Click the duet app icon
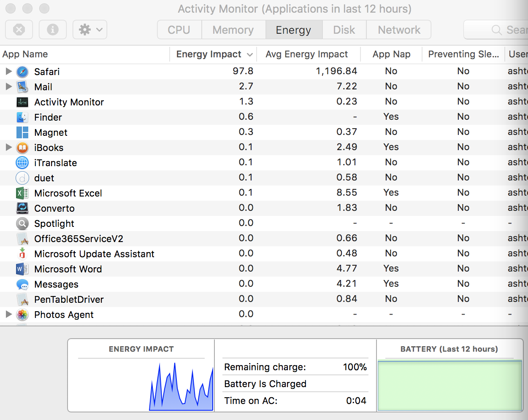Image resolution: width=528 pixels, height=420 pixels. click(22, 178)
